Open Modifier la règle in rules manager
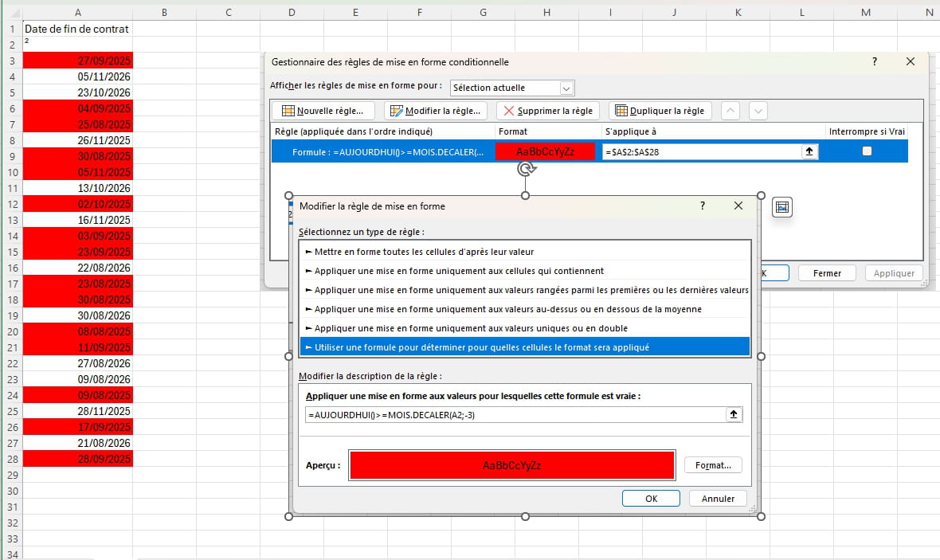Screen dimensions: 940x560 435,111
